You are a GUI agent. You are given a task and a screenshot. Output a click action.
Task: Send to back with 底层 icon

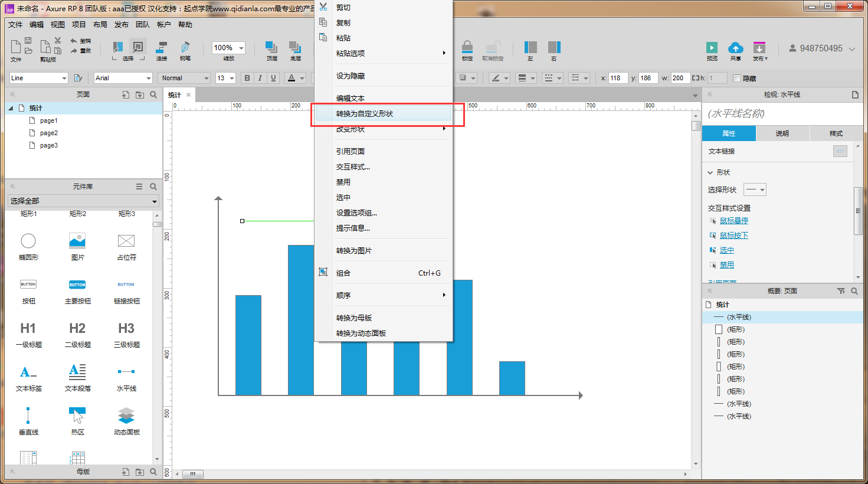tap(295, 47)
